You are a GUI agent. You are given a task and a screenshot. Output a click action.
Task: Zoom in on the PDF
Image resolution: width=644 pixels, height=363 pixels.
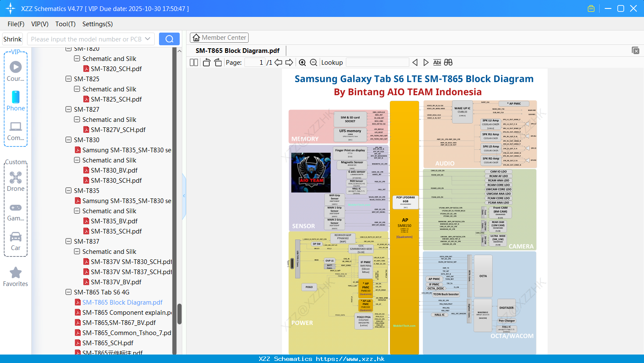tap(302, 62)
